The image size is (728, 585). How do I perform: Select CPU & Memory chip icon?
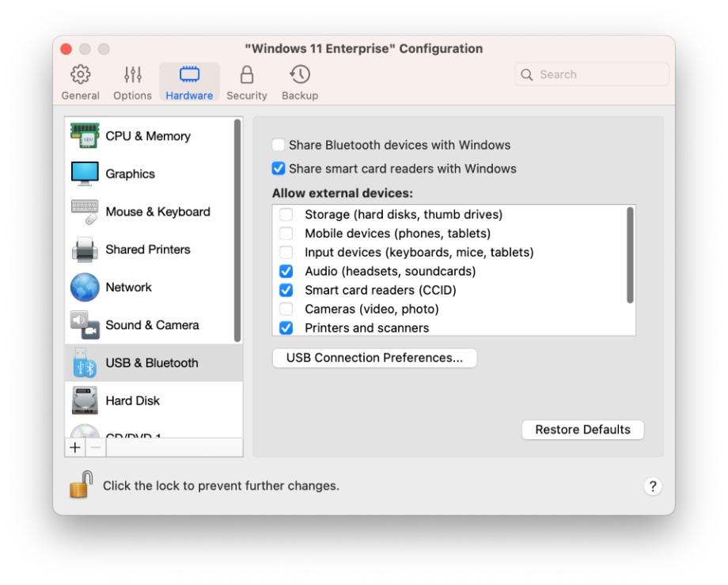85,136
